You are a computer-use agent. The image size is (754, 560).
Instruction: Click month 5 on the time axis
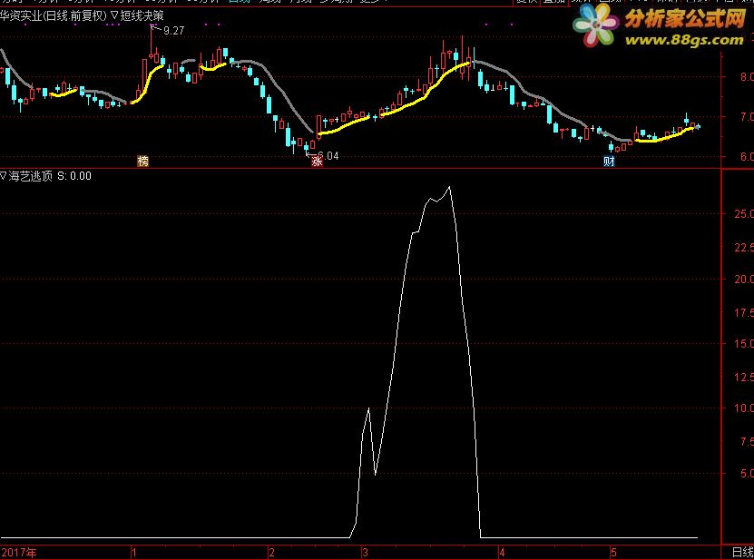click(x=613, y=553)
